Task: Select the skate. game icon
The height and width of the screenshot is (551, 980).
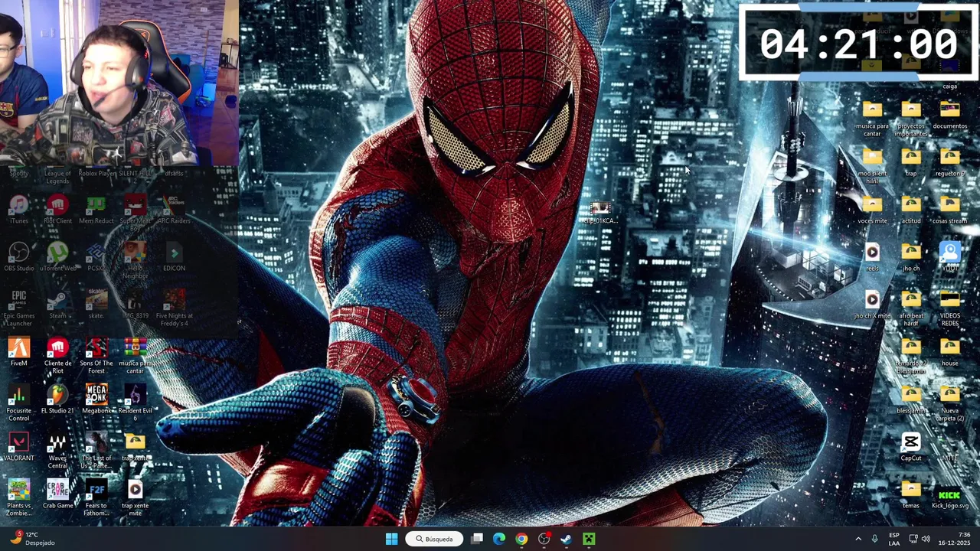Action: [x=96, y=305]
